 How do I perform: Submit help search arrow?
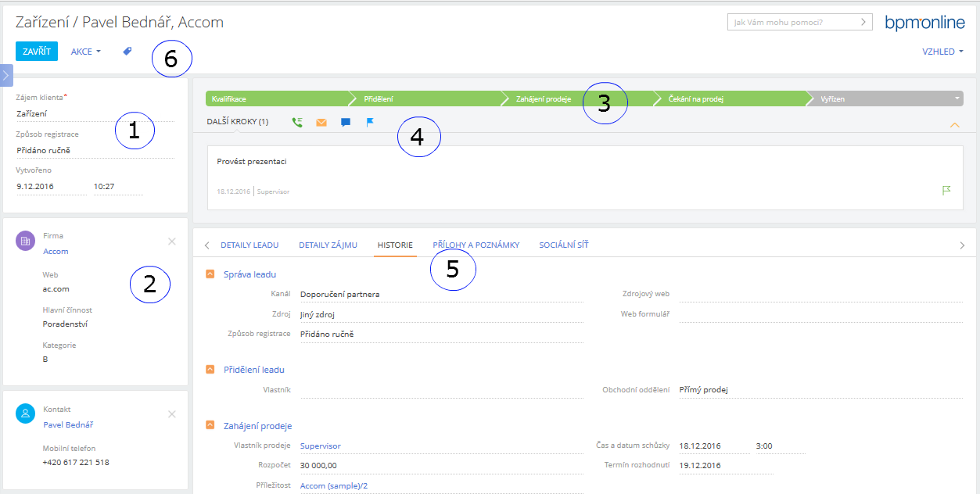864,22
